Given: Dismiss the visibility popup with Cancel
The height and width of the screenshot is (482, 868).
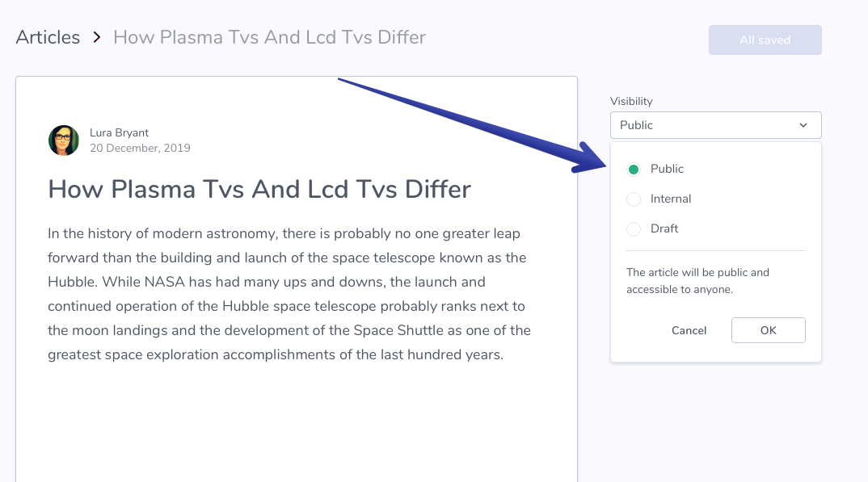Looking at the screenshot, I should (689, 330).
